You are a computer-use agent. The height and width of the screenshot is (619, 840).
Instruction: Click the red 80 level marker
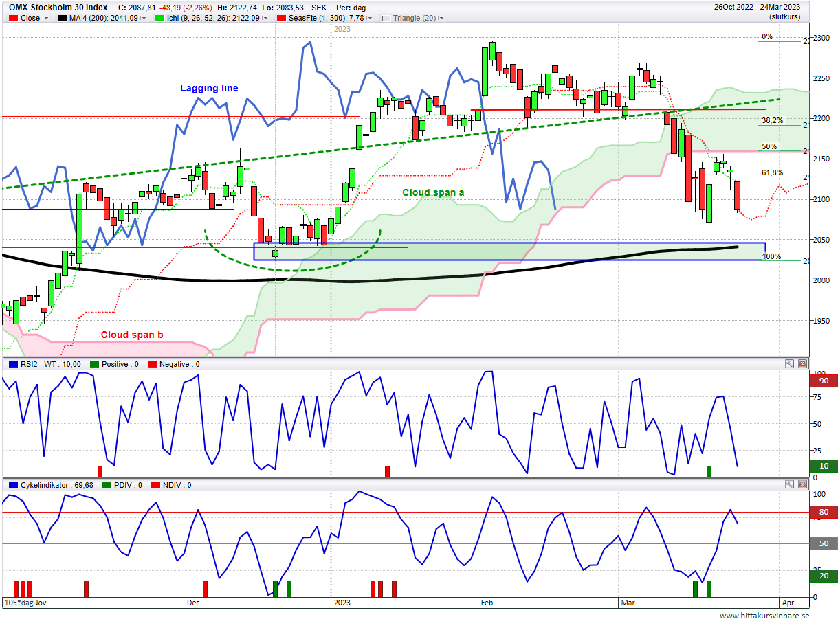[824, 512]
